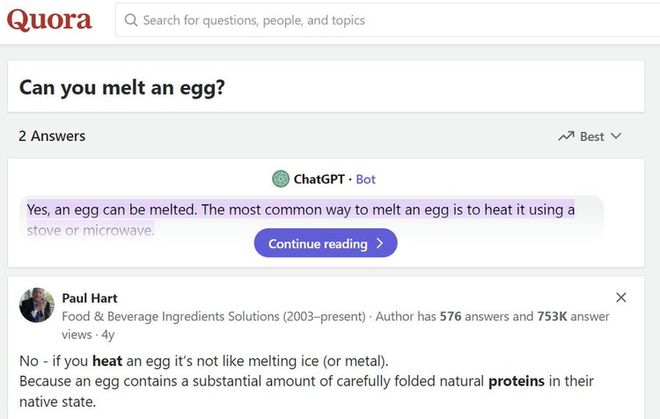Expand the Best sort dropdown
The image size is (660, 419).
pos(591,136)
